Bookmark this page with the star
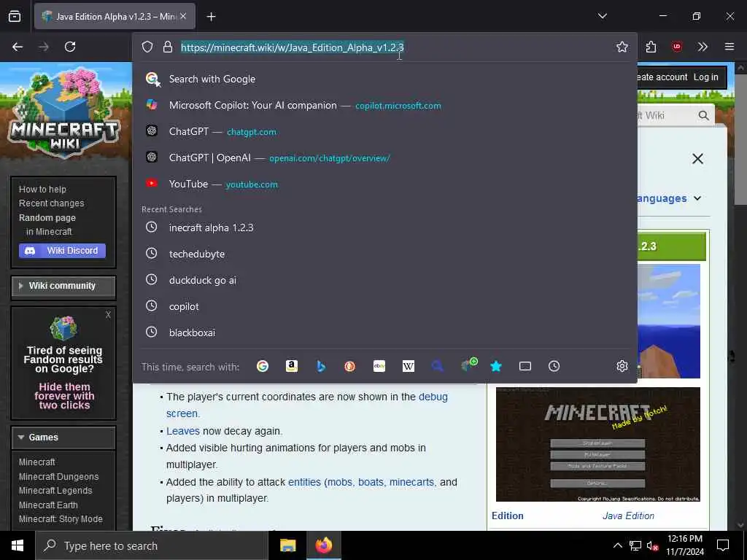747x560 pixels. 622,47
